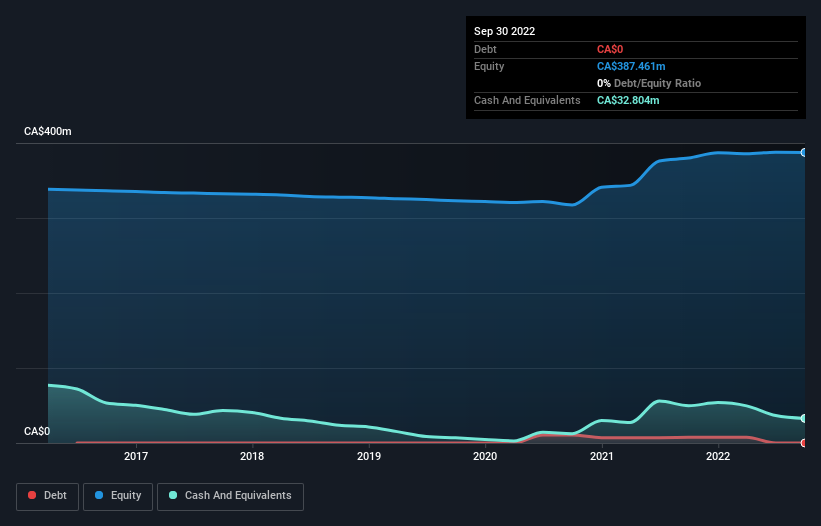
Task: Click the tooltip Equity row label
Action: [x=489, y=66]
